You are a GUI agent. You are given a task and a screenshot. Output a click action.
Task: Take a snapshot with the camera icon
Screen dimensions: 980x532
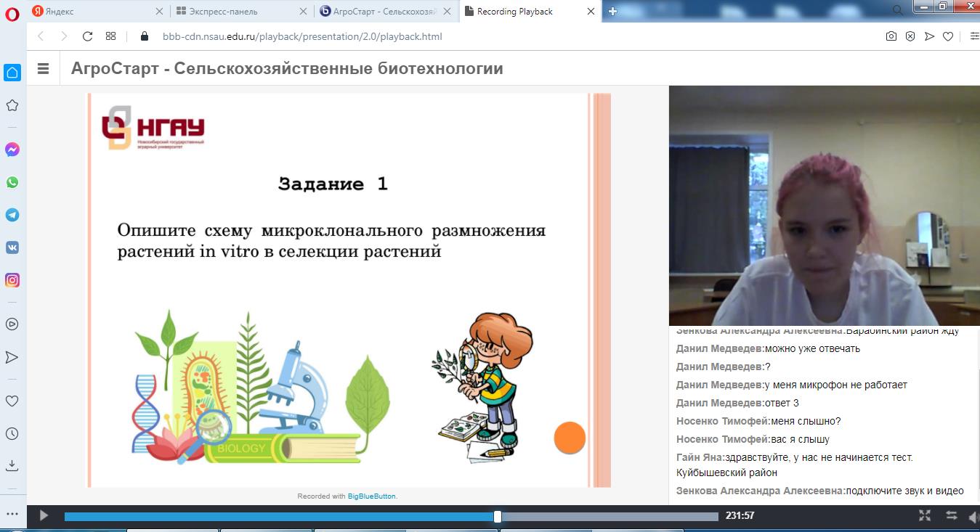point(891,36)
